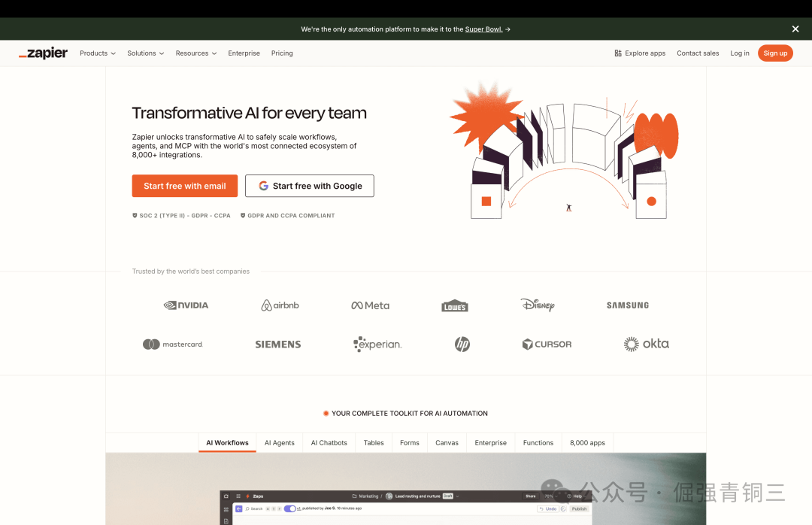Open the Help icon in the Zap editor
Image resolution: width=812 pixels, height=525 pixels.
pos(569,495)
